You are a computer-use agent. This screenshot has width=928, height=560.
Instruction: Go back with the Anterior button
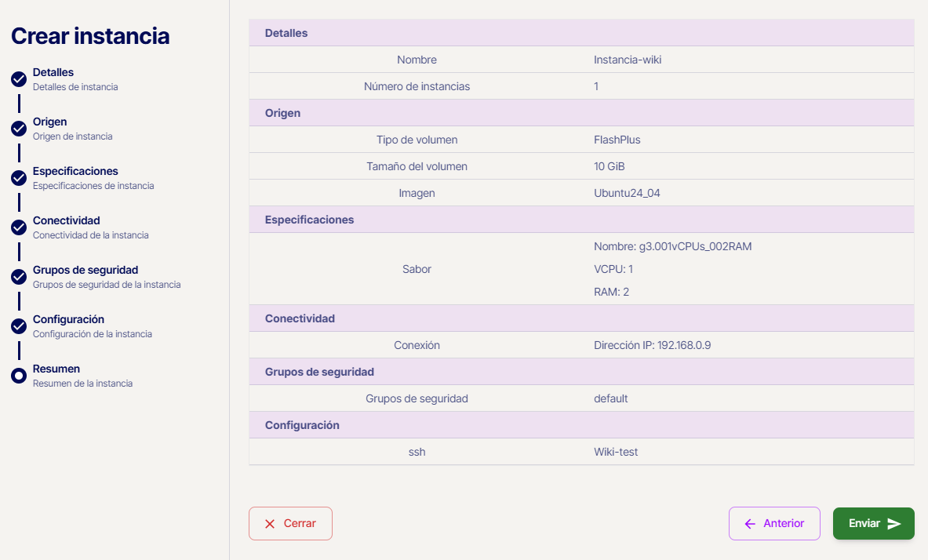coord(774,524)
